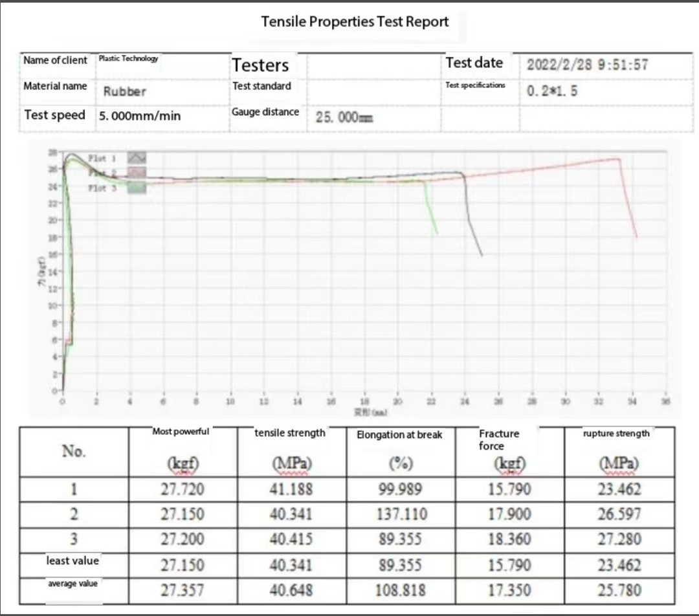
Task: Click the Test date value field
Action: click(587, 64)
